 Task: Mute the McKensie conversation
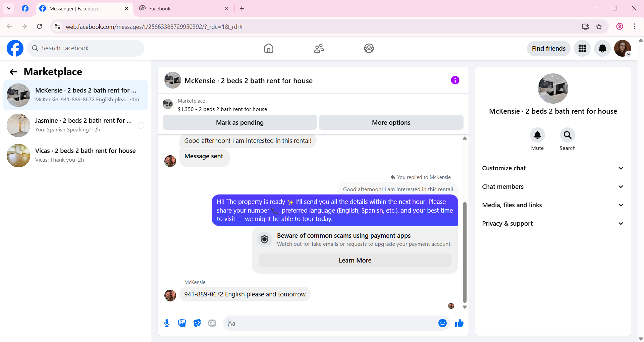[537, 135]
